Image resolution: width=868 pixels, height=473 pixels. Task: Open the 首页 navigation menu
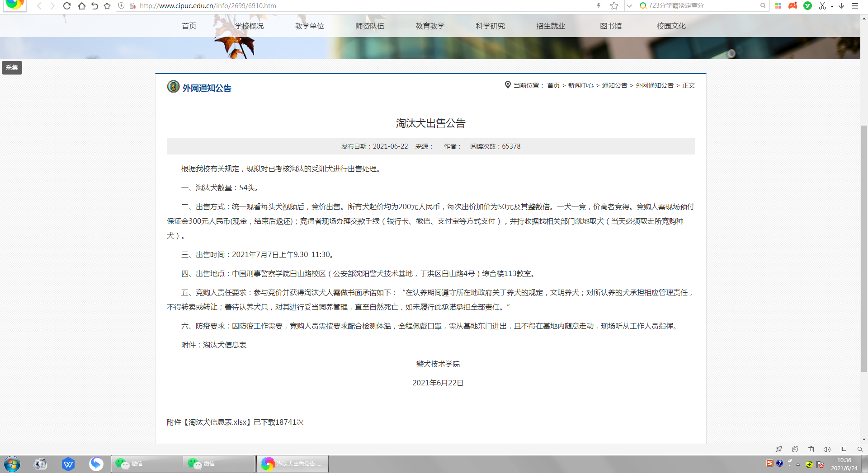(189, 26)
